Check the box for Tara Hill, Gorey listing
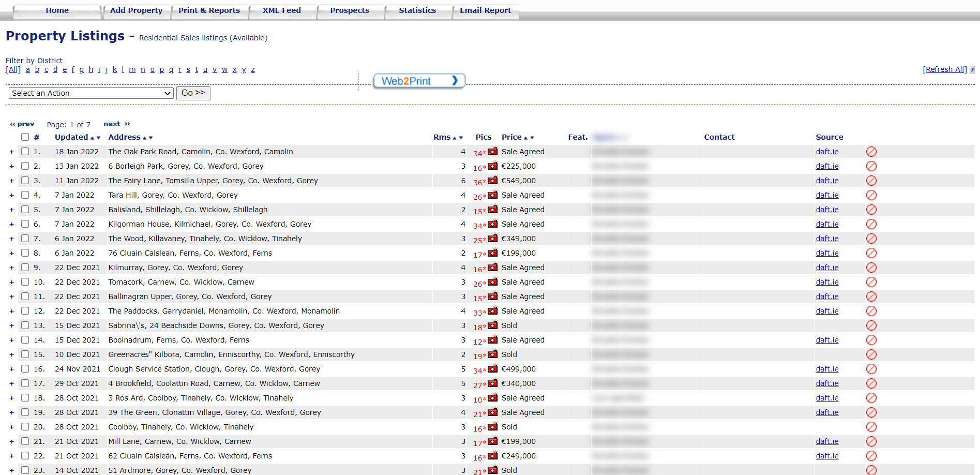The image size is (980, 475). point(25,195)
